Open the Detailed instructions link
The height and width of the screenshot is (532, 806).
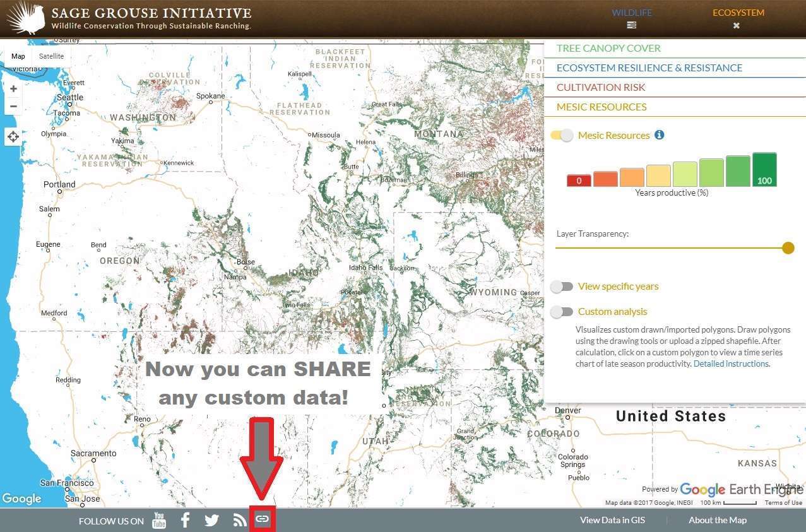[731, 364]
